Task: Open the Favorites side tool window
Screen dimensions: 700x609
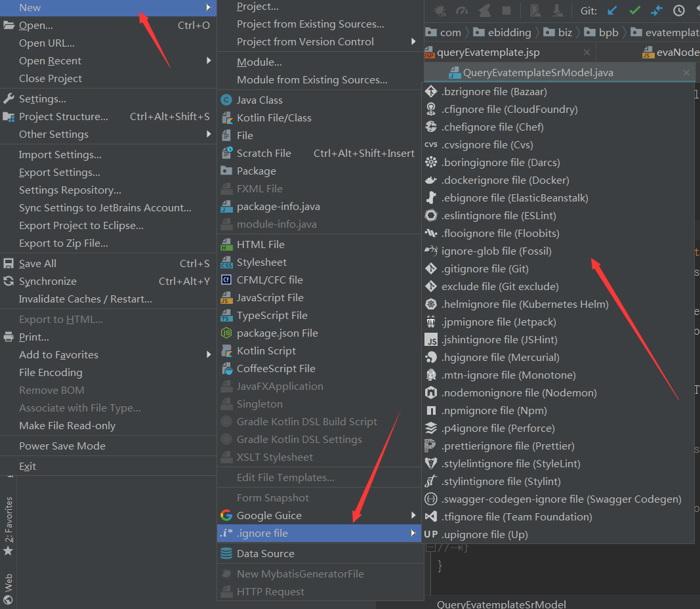Action: pos(9,526)
